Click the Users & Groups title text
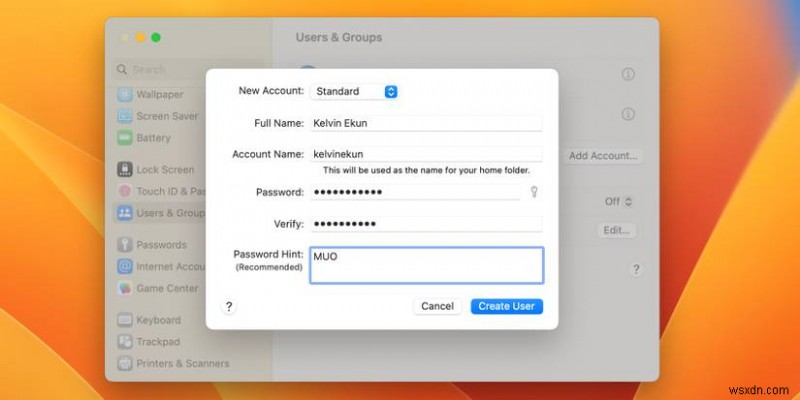800x400 pixels. pyautogui.click(x=339, y=38)
